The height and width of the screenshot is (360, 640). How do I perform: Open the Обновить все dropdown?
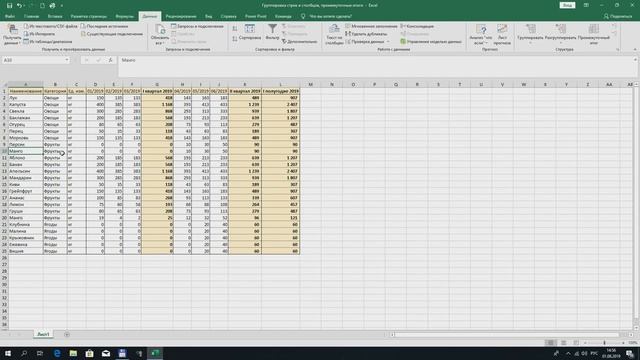tap(160, 35)
